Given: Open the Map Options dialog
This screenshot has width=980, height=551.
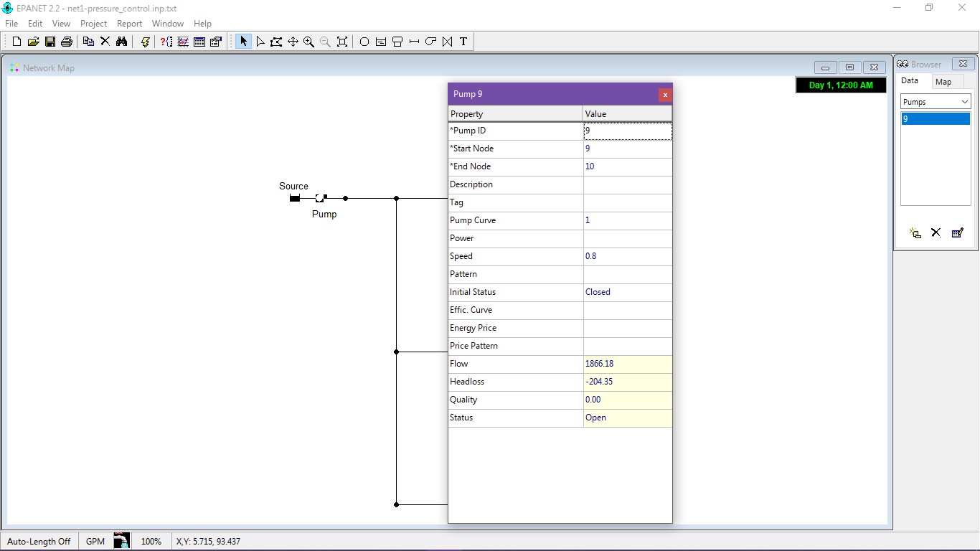Looking at the screenshot, I should point(215,41).
